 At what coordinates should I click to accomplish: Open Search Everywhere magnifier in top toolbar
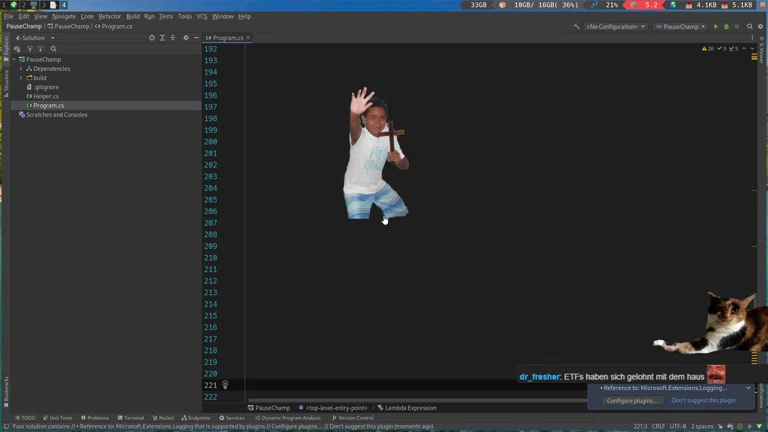tap(751, 27)
